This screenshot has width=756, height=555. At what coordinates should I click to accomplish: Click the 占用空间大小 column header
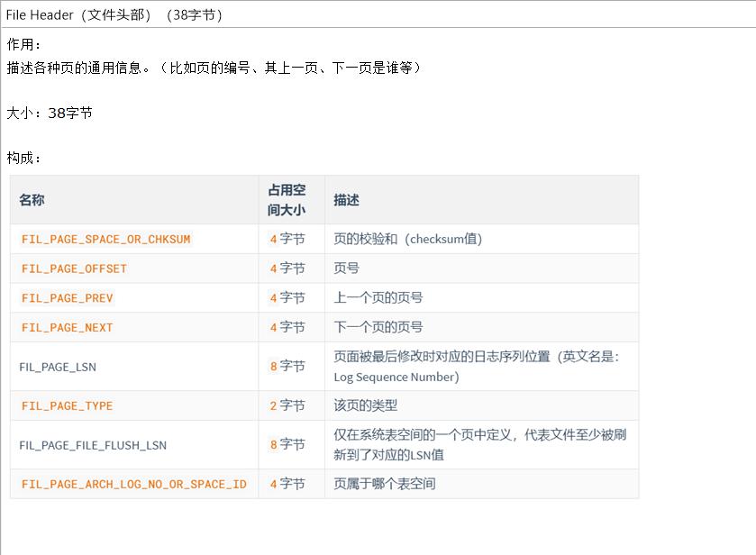point(287,200)
